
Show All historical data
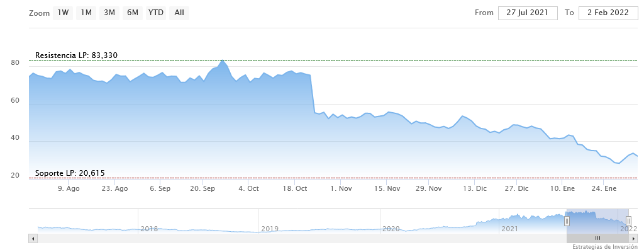(x=179, y=13)
